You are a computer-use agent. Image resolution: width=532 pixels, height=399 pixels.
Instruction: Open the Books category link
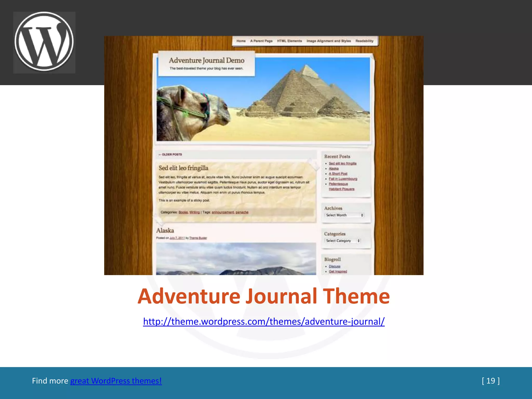[183, 212]
